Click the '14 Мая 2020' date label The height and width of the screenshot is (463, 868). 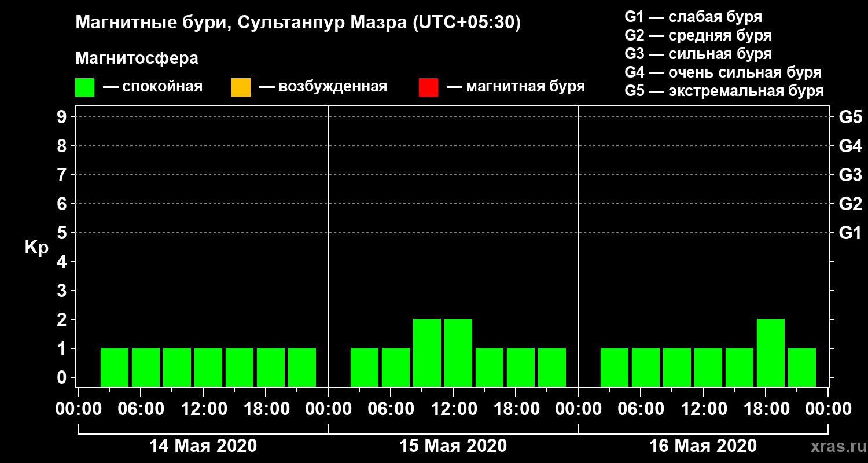pos(203,446)
